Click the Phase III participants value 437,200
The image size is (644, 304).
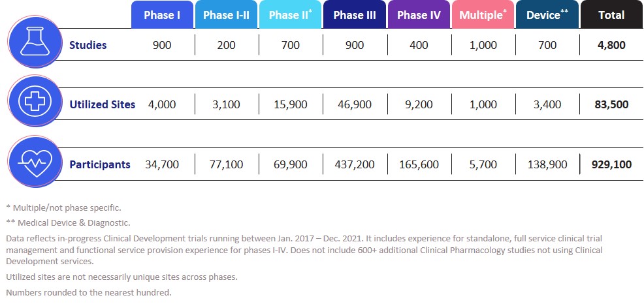click(x=354, y=164)
